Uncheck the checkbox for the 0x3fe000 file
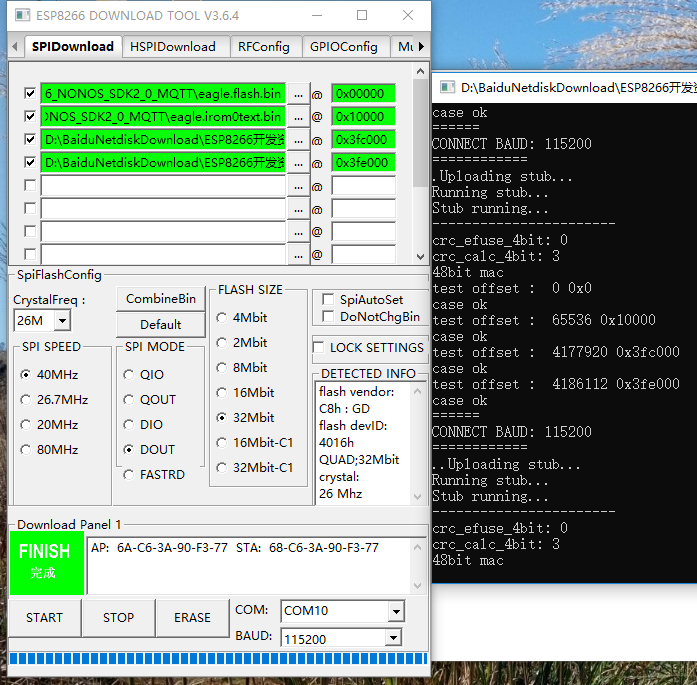This screenshot has height=685, width=697. (x=30, y=162)
